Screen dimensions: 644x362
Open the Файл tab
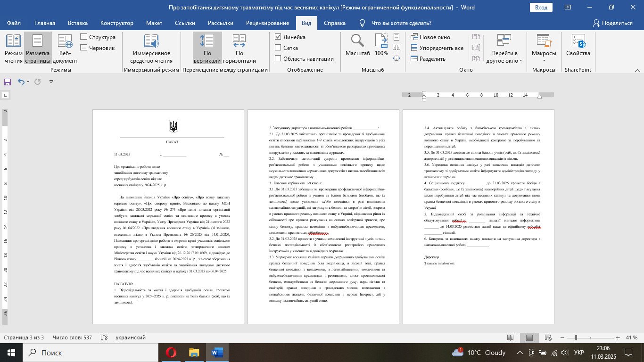[x=14, y=23]
